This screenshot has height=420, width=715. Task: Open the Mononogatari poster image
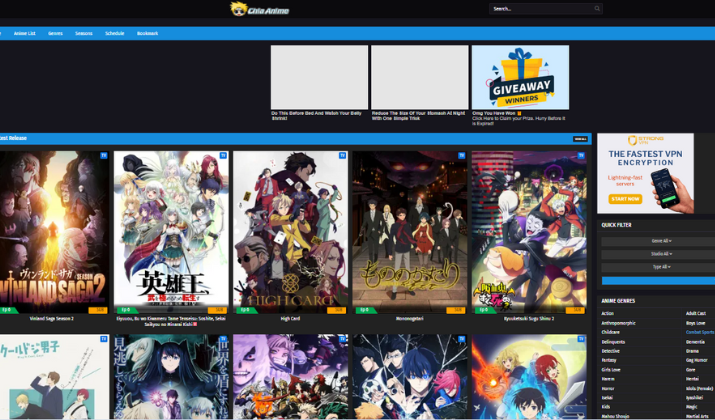409,233
